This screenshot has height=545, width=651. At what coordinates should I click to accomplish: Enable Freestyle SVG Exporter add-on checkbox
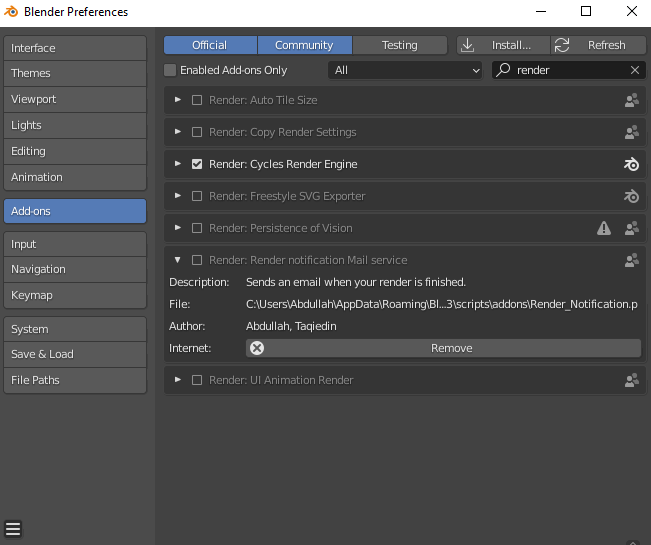click(x=197, y=196)
